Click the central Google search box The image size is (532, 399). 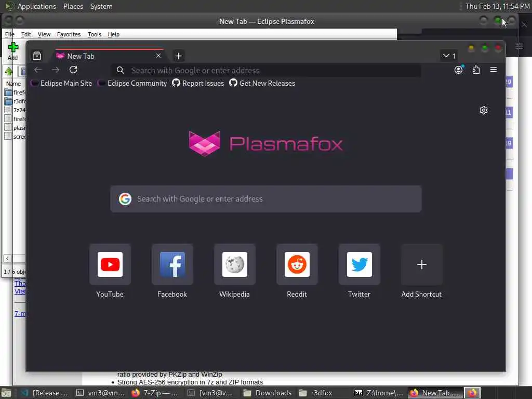pos(266,199)
